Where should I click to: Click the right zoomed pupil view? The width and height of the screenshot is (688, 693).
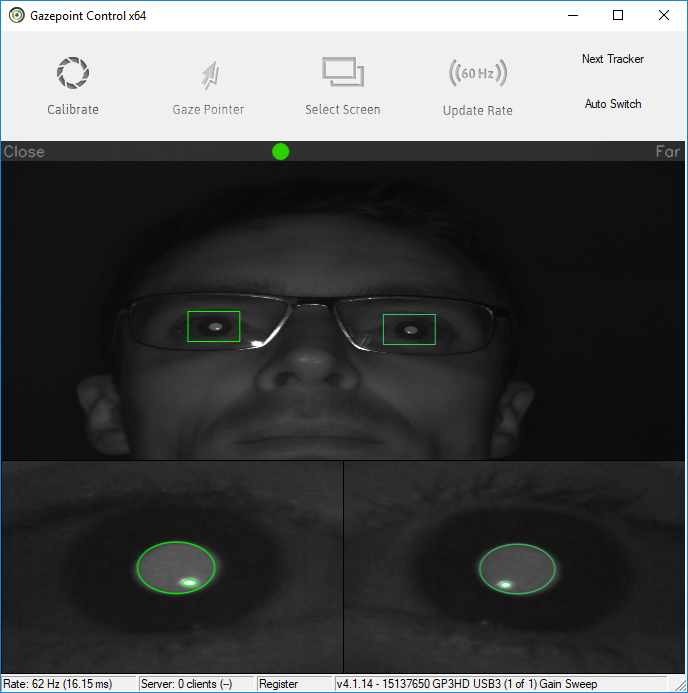click(514, 567)
